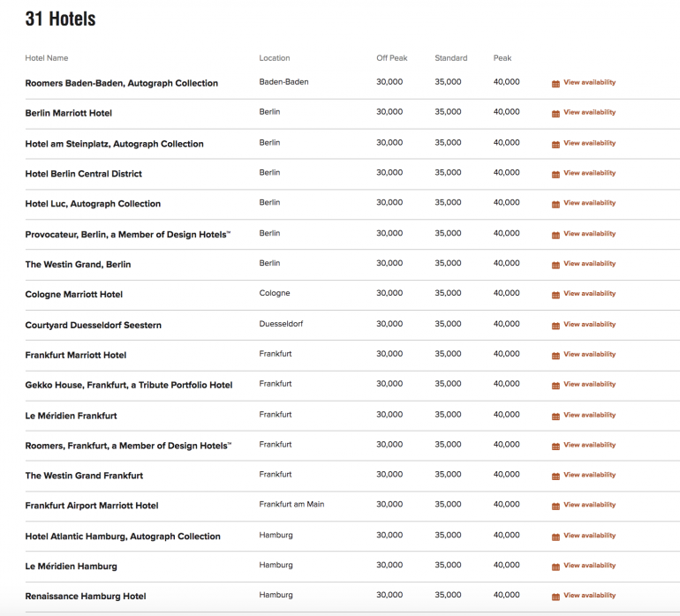Click calendar icon for Hotel am Steinplatz
Screen dimensions: 680x616
(x=555, y=144)
